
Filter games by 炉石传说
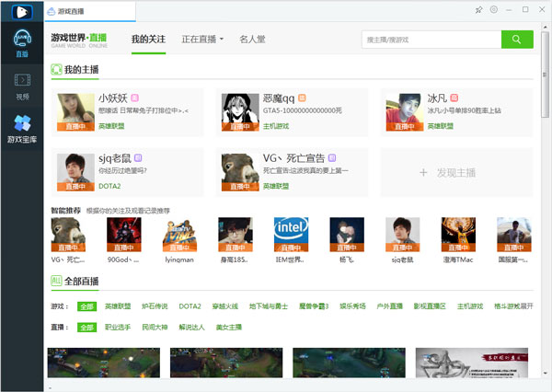click(155, 306)
